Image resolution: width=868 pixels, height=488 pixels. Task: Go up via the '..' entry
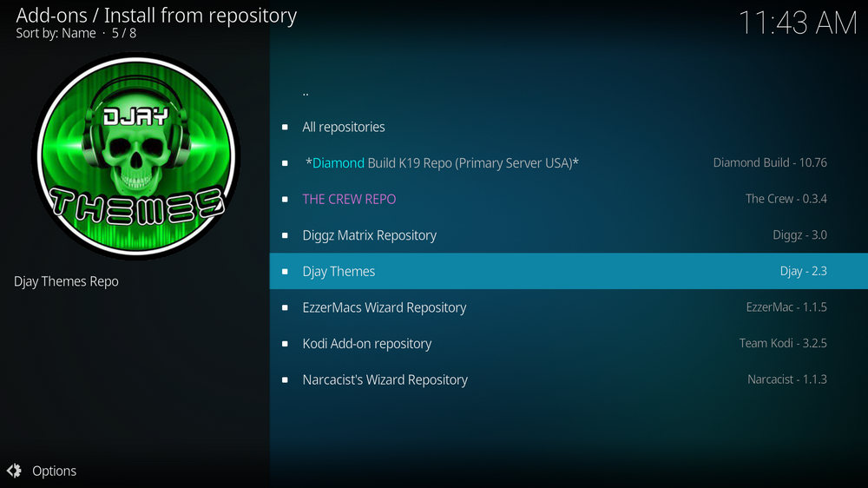569,91
